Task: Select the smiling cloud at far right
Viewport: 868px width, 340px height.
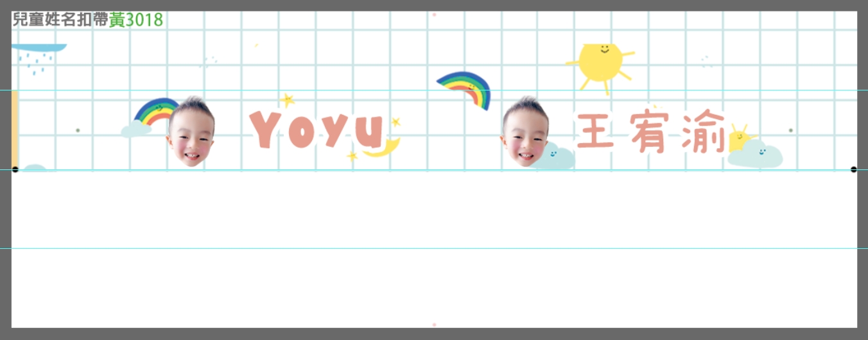Action: click(x=758, y=155)
